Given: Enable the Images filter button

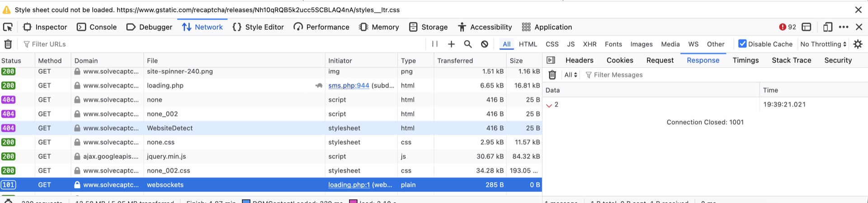Looking at the screenshot, I should click(x=641, y=44).
